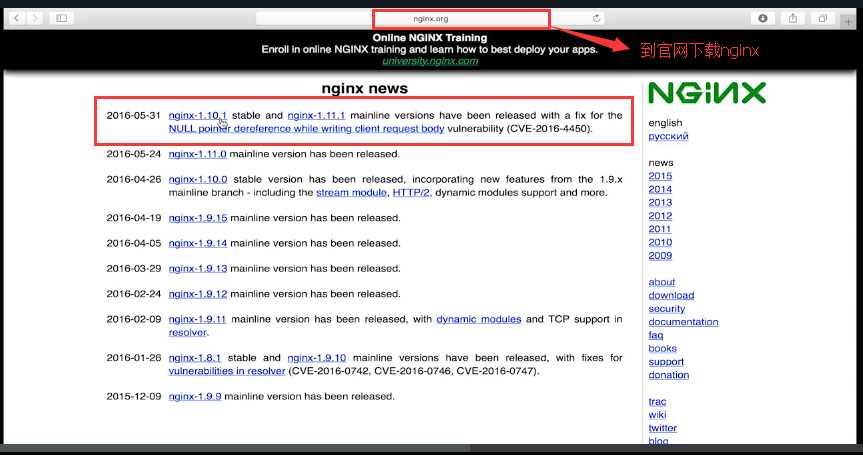Open the books link

662,348
